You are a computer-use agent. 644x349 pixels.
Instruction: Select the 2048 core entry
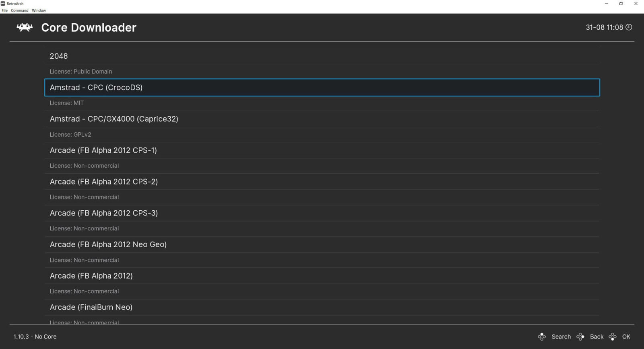[x=59, y=56]
